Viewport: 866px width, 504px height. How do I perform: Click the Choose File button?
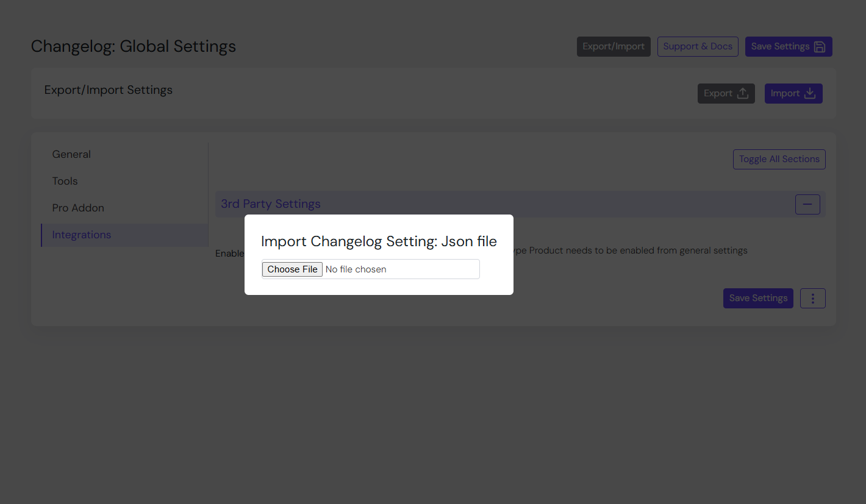292,269
